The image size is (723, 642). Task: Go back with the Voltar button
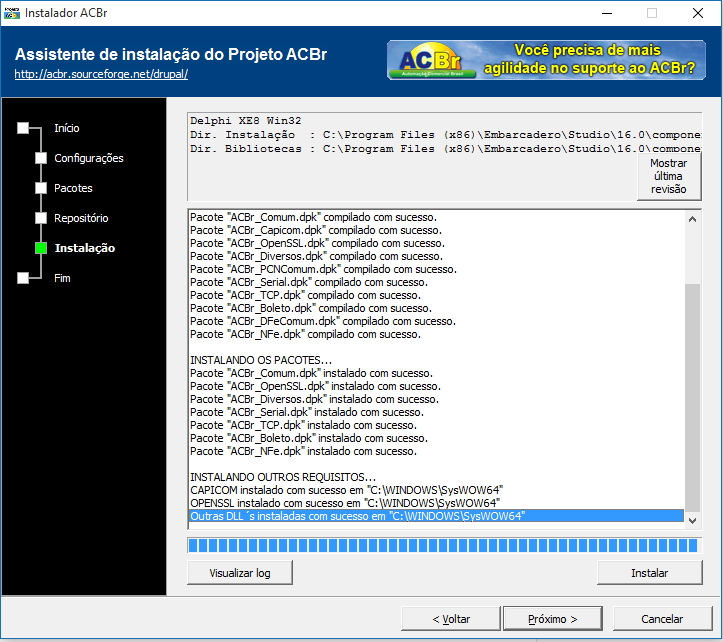[x=451, y=619]
